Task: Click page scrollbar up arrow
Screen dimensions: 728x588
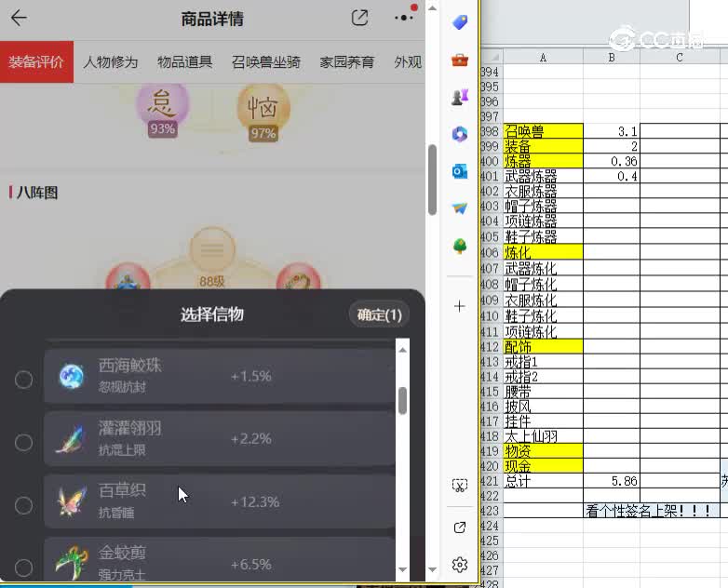Action: tap(432, 7)
